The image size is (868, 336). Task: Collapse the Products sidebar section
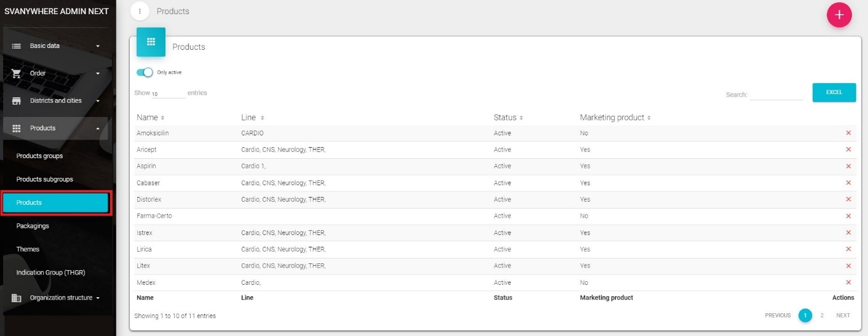click(55, 128)
